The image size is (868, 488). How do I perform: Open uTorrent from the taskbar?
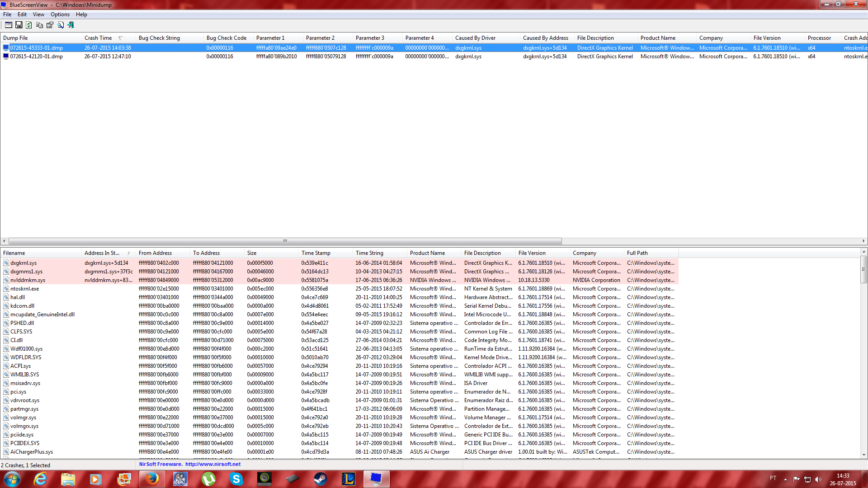tap(208, 479)
